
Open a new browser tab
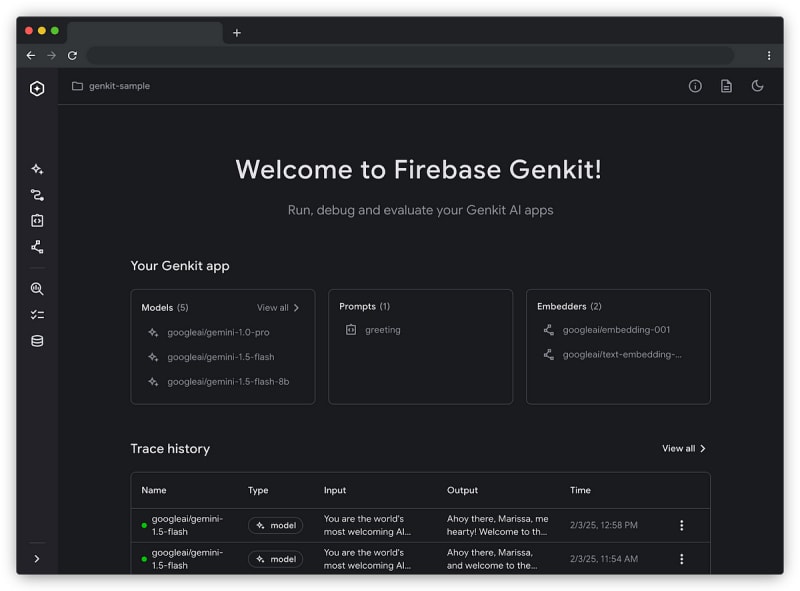tap(237, 33)
